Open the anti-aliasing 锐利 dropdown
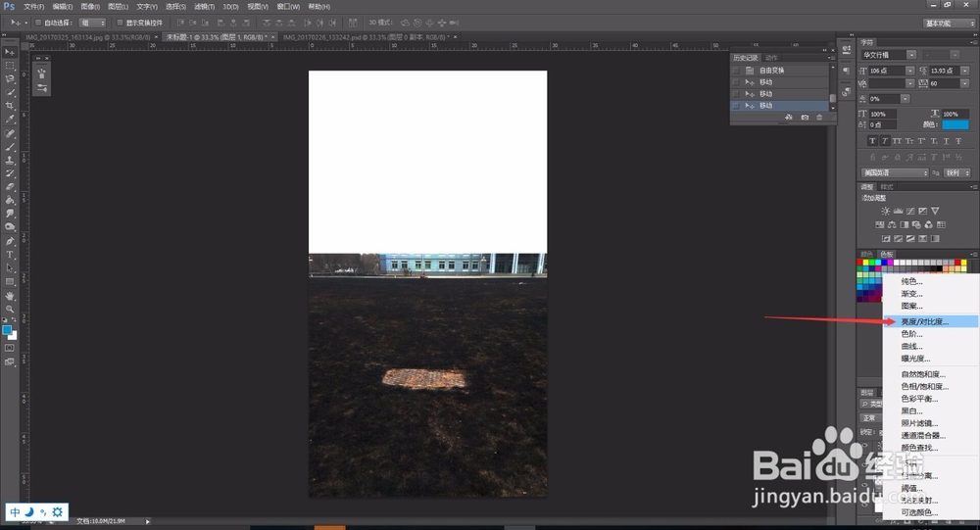This screenshot has height=530, width=980. (x=956, y=172)
